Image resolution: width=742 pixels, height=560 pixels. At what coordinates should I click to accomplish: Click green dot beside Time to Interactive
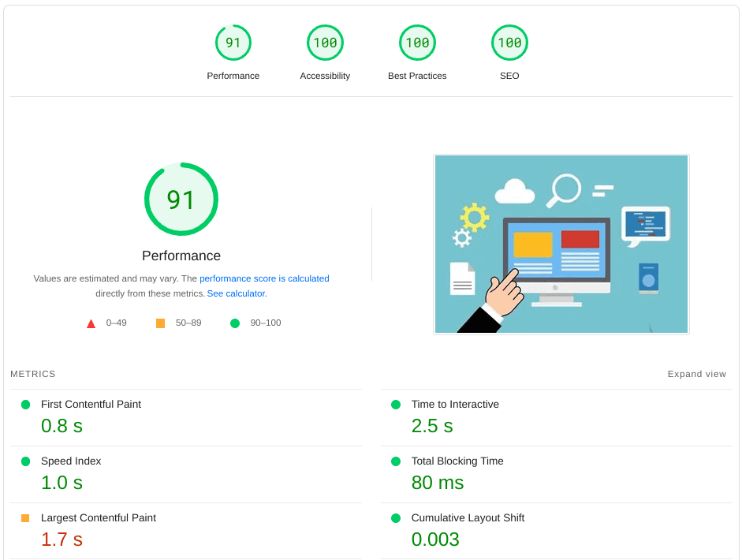coord(396,405)
